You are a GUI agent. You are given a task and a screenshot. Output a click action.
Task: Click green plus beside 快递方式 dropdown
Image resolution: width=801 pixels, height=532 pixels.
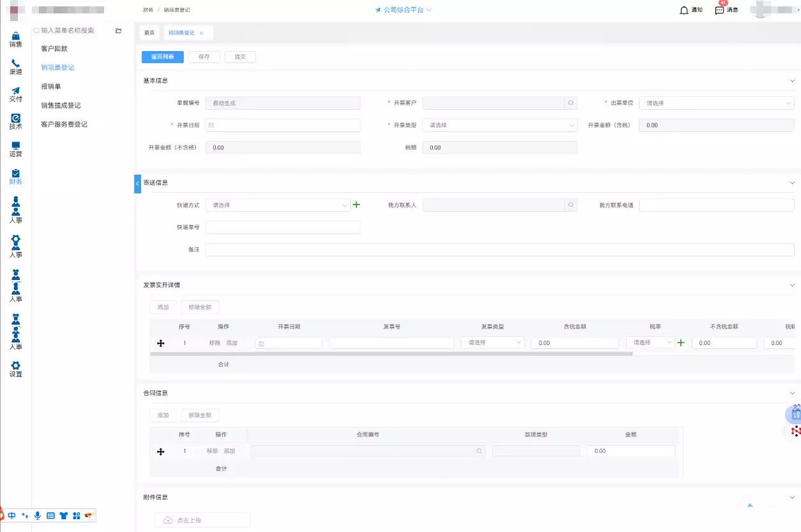pyautogui.click(x=356, y=205)
